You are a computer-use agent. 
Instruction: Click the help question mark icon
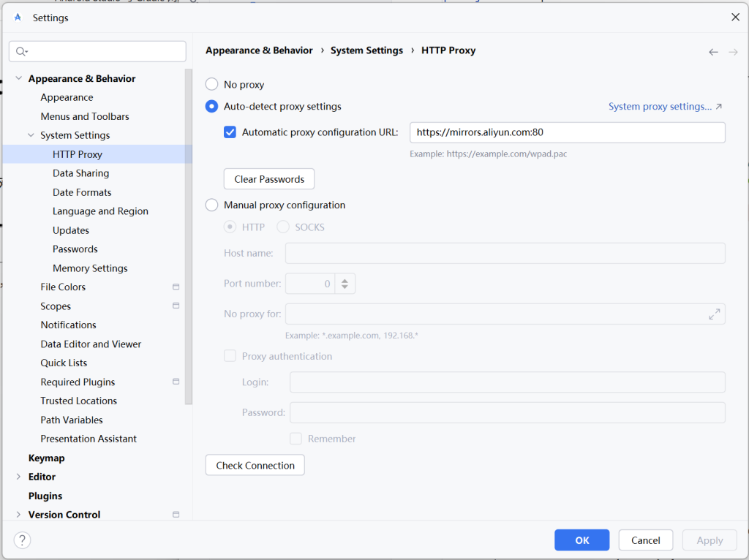point(22,540)
